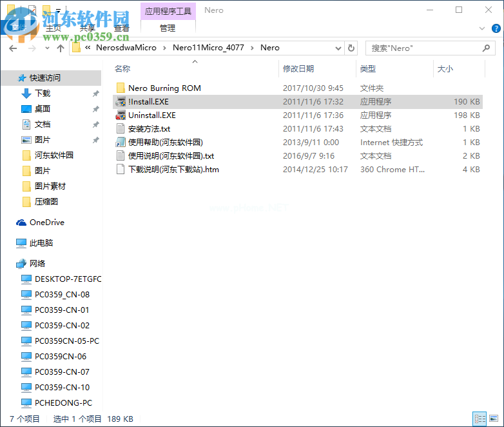Image resolution: width=504 pixels, height=427 pixels.
Task: Switch to large icons view in status bar
Action: 494,419
